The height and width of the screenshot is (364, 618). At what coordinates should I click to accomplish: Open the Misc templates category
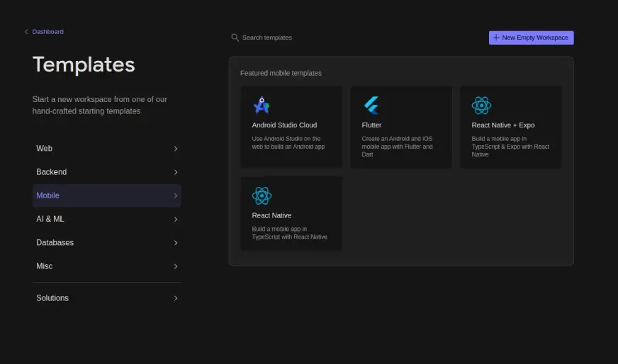(x=106, y=266)
